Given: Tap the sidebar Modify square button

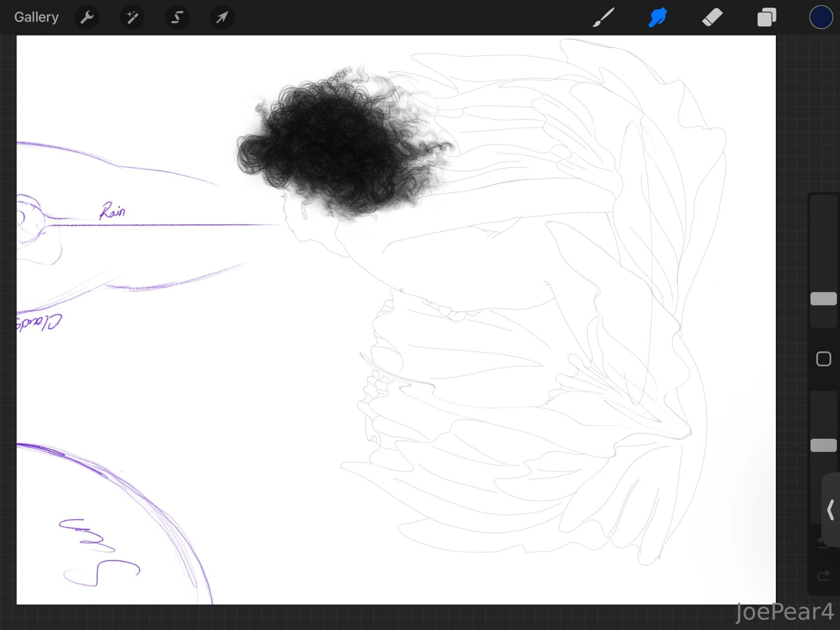Looking at the screenshot, I should coord(823,359).
